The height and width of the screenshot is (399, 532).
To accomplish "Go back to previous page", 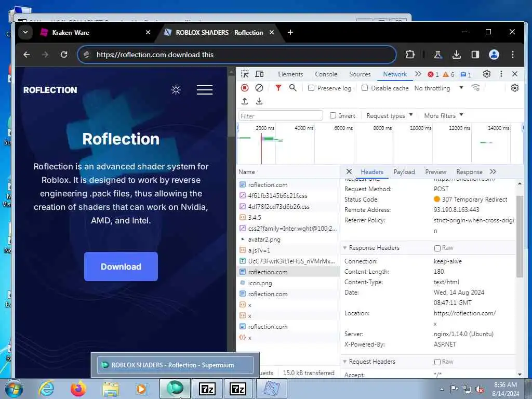I will (x=26, y=55).
